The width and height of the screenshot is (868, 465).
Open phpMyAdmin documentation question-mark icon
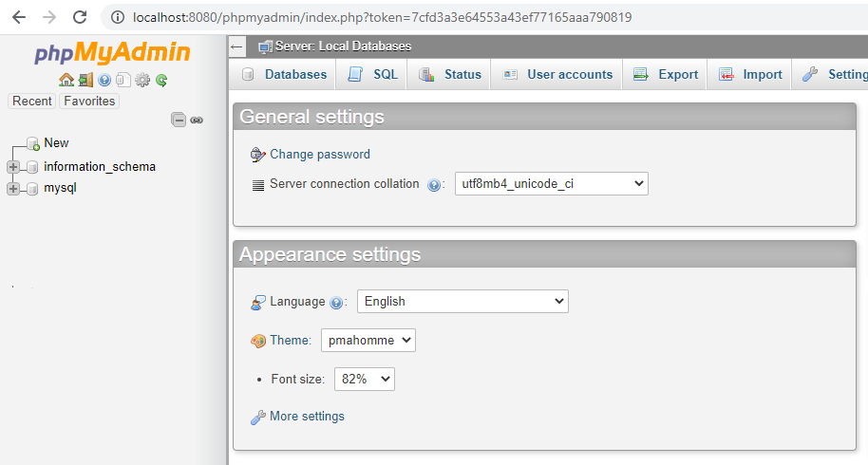coord(104,80)
